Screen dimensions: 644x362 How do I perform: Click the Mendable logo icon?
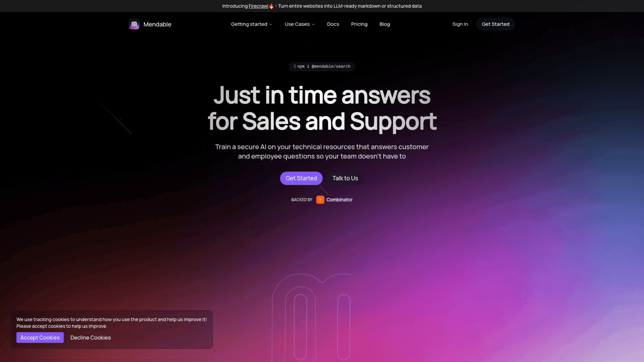(134, 24)
